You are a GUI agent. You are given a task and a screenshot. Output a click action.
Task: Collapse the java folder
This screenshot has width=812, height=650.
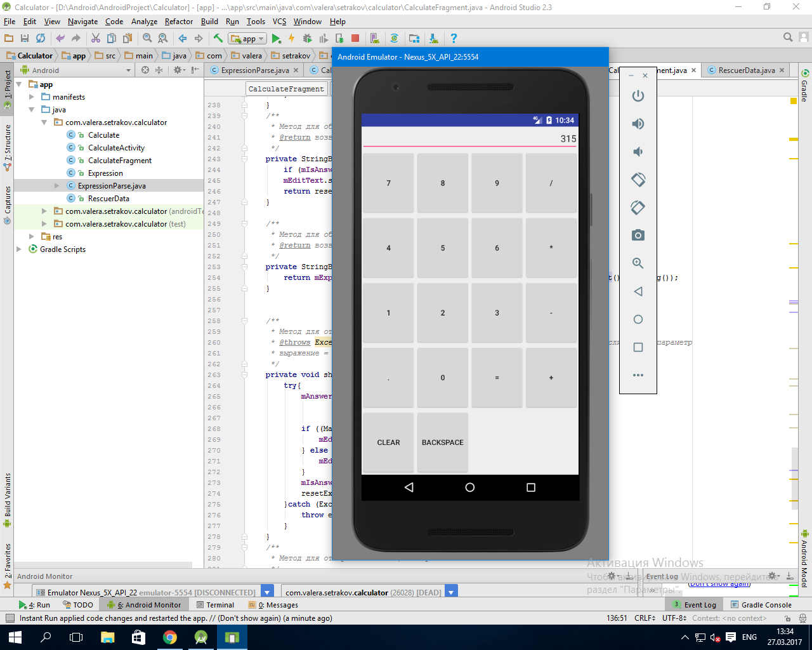coord(32,110)
